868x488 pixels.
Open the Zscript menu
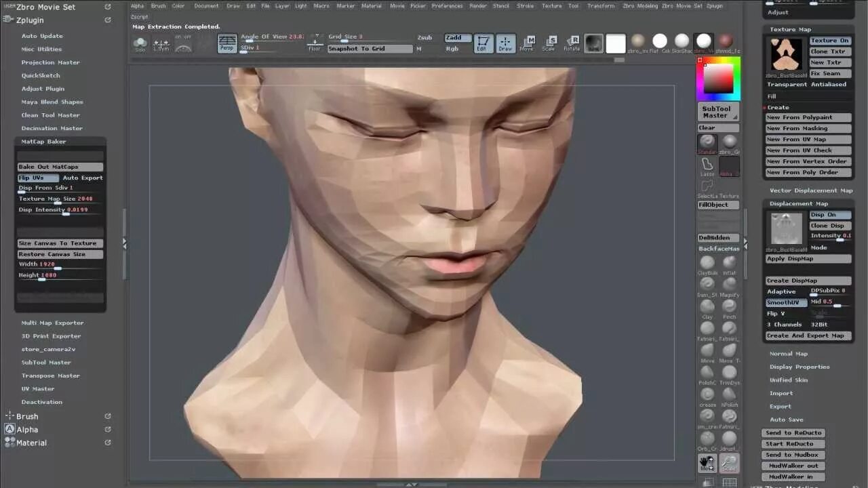coord(139,17)
